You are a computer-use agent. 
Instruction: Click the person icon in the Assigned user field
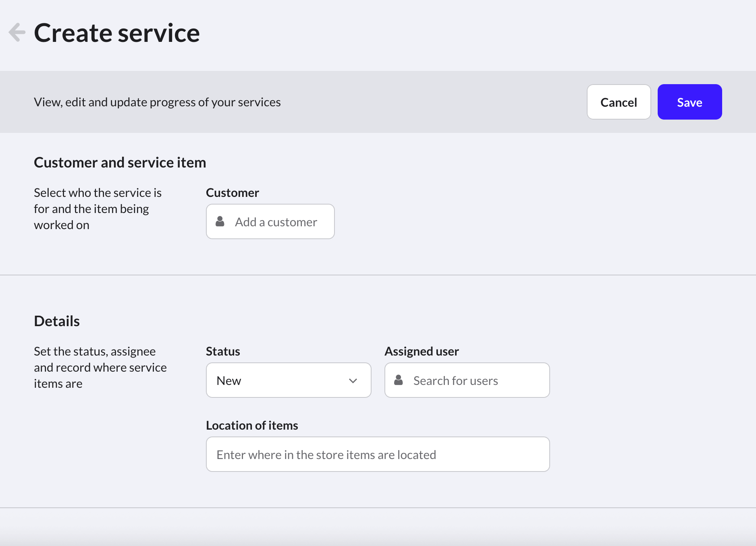399,380
